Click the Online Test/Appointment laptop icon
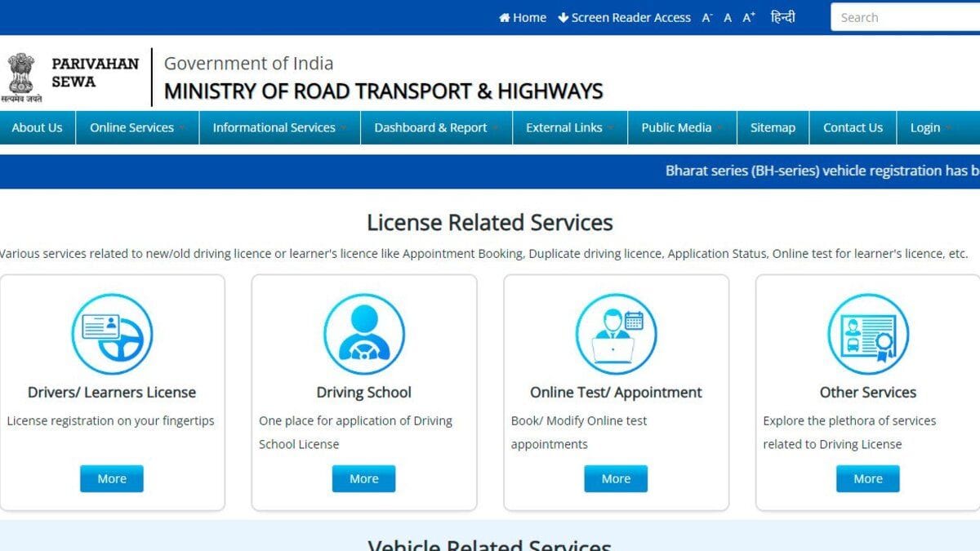This screenshot has width=980, height=551. 616,334
